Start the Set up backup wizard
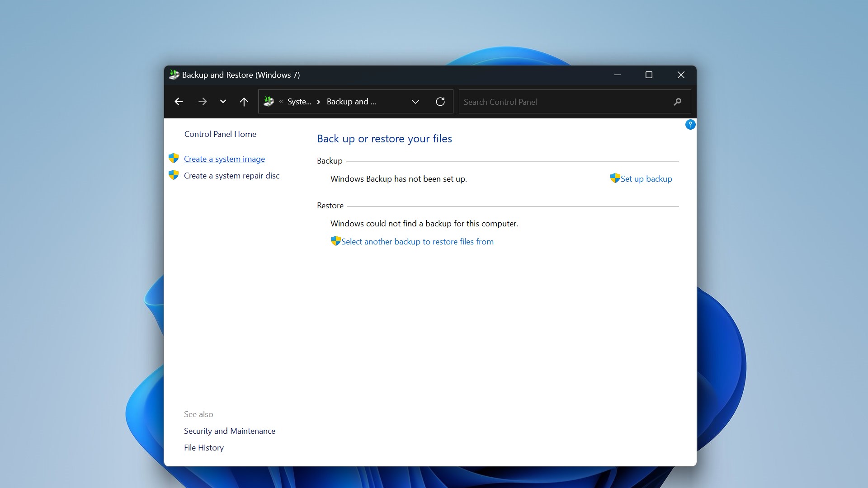Viewport: 868px width, 488px height. pyautogui.click(x=646, y=179)
